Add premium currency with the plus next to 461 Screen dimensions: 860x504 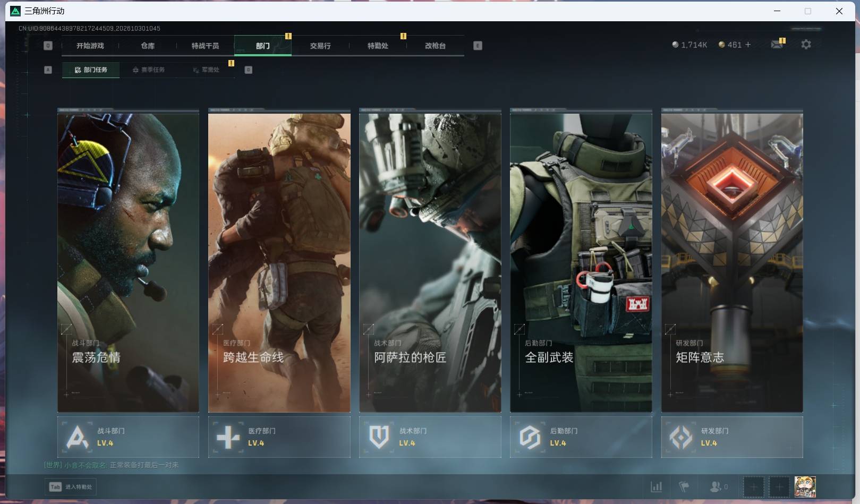coord(748,45)
